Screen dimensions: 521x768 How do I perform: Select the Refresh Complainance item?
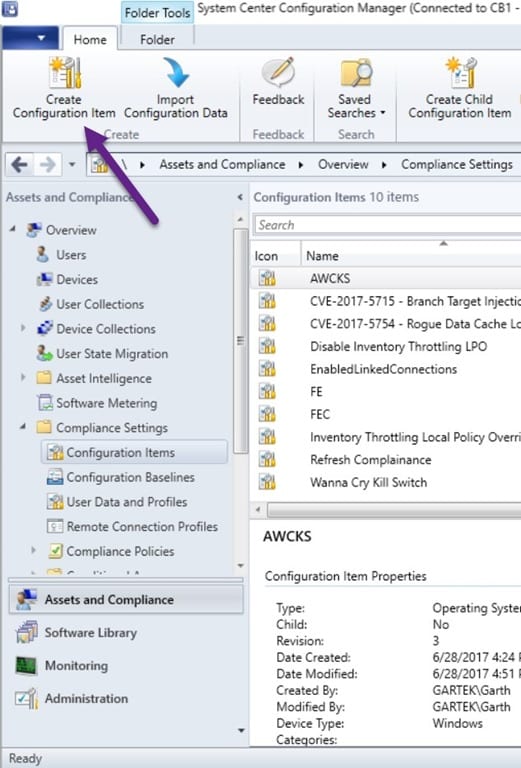[x=386, y=459]
